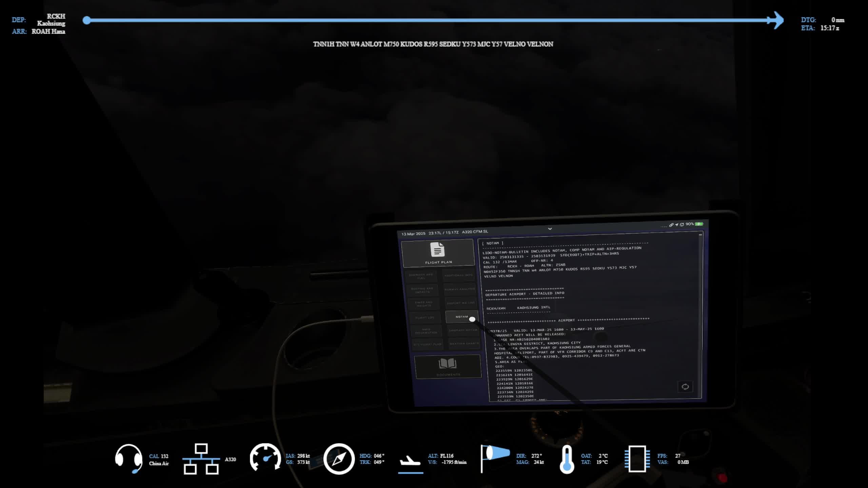Toggle the NOTAM view with its white indicator
The width and height of the screenshot is (868, 488).
coord(472,319)
